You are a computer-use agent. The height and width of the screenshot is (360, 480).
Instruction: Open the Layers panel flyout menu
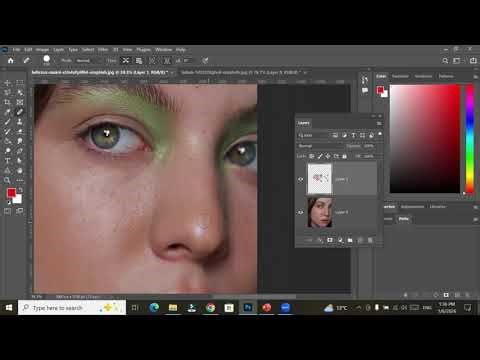coord(379,123)
